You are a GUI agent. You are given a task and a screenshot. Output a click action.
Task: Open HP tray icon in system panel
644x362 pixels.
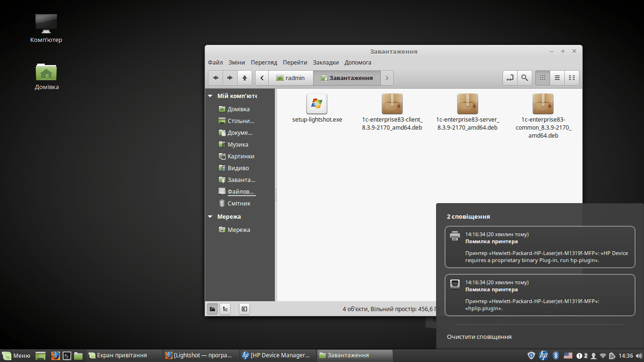tap(544, 355)
